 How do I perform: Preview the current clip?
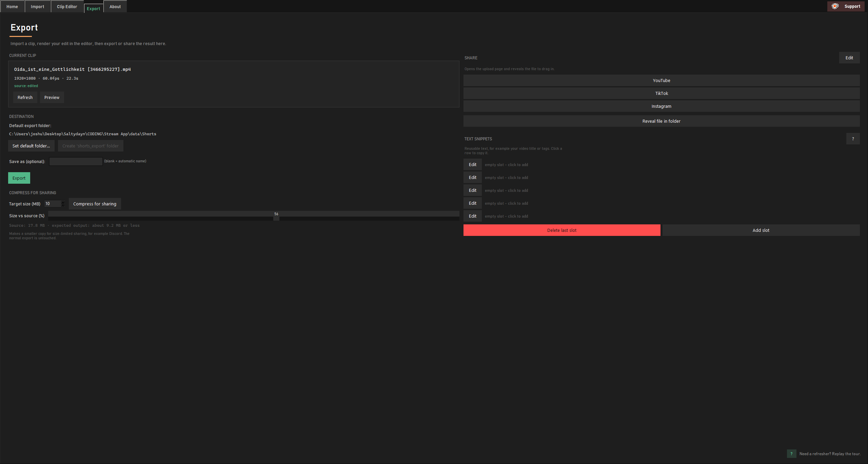click(x=52, y=97)
